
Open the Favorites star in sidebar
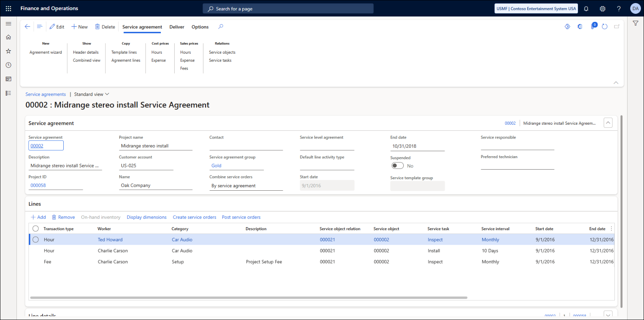(8, 51)
